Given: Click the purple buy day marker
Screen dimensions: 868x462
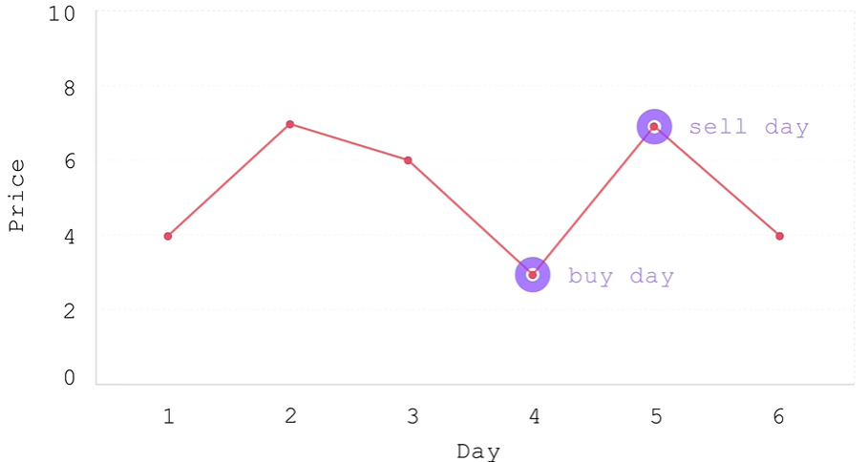Looking at the screenshot, I should pyautogui.click(x=533, y=275).
